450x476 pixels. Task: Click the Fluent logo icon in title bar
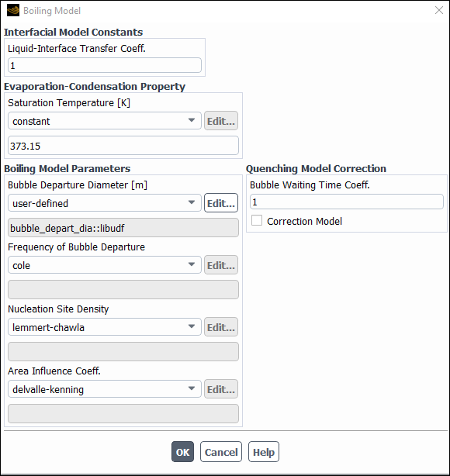(13, 11)
